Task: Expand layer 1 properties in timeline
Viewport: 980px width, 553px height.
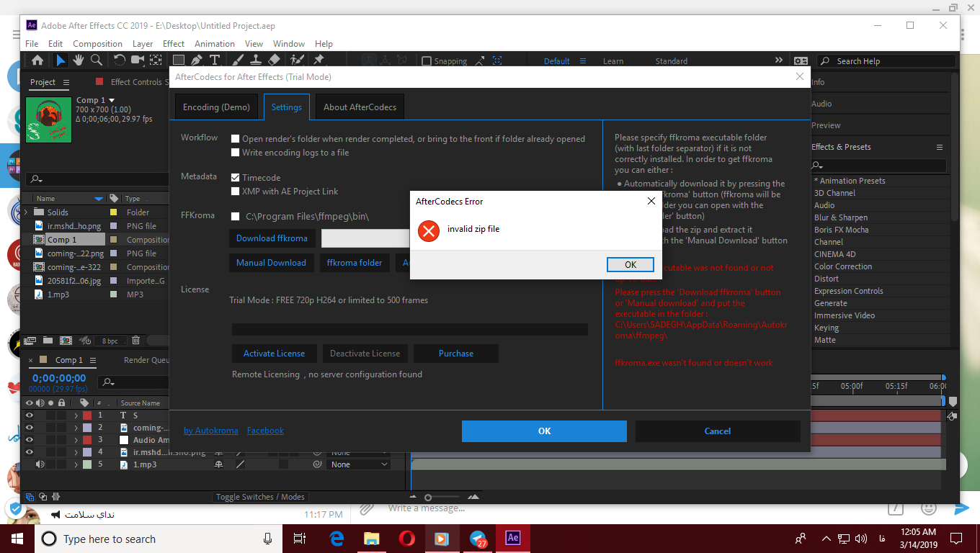Action: click(76, 415)
